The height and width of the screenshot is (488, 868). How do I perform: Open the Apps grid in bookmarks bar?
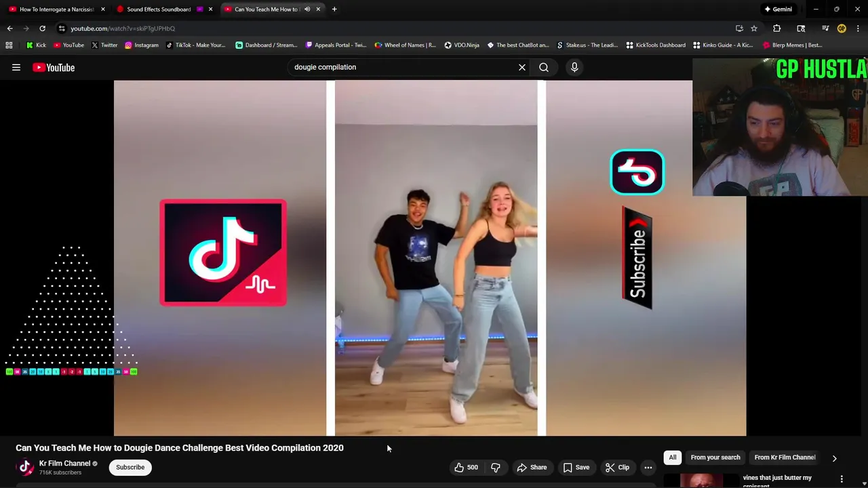click(x=9, y=45)
